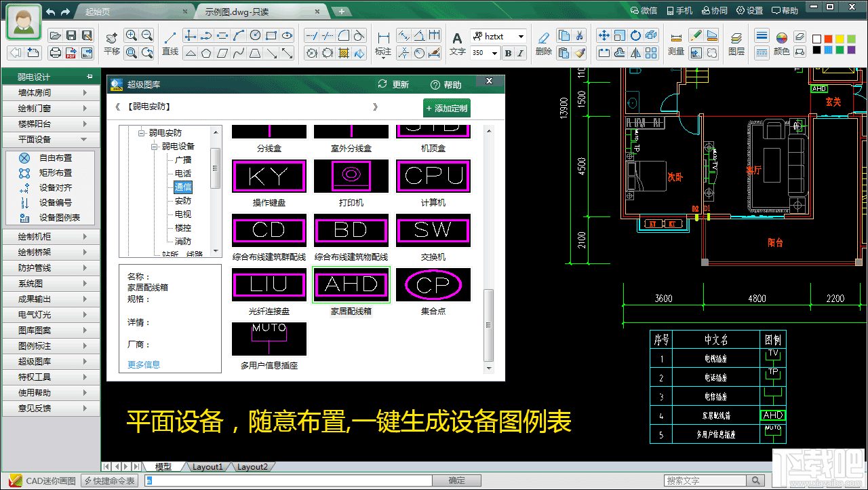Select 安防 in the library tree

182,201
